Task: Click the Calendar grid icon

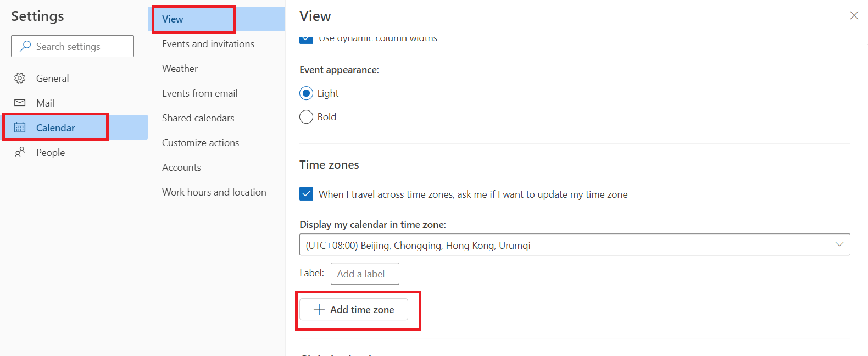Action: pyautogui.click(x=20, y=127)
